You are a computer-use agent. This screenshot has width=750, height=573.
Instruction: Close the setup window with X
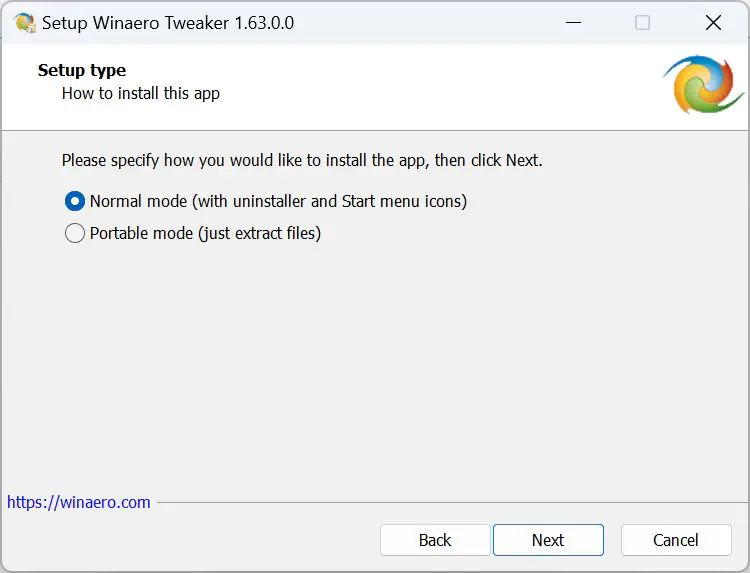coord(713,23)
